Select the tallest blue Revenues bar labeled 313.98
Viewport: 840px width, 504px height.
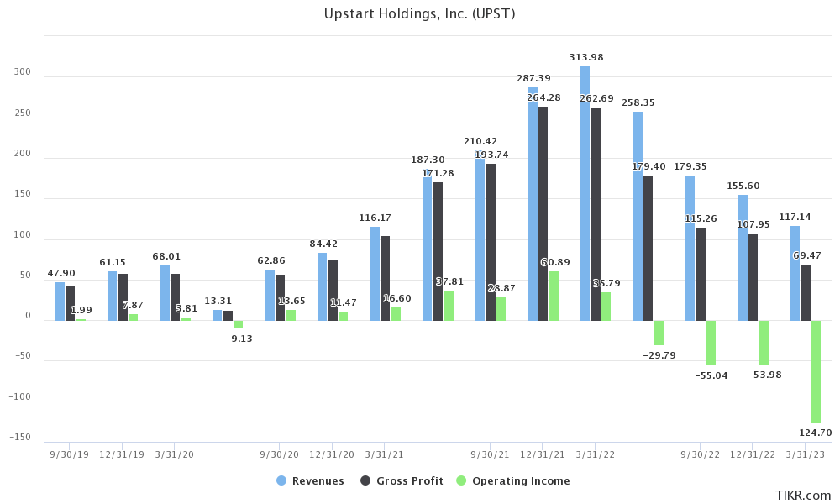click(x=589, y=193)
